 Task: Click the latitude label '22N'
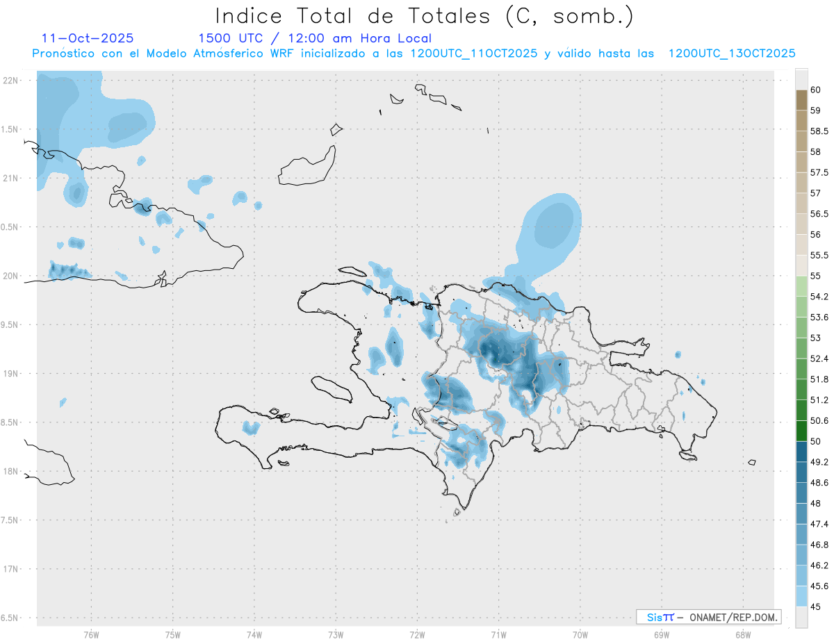tap(12, 81)
